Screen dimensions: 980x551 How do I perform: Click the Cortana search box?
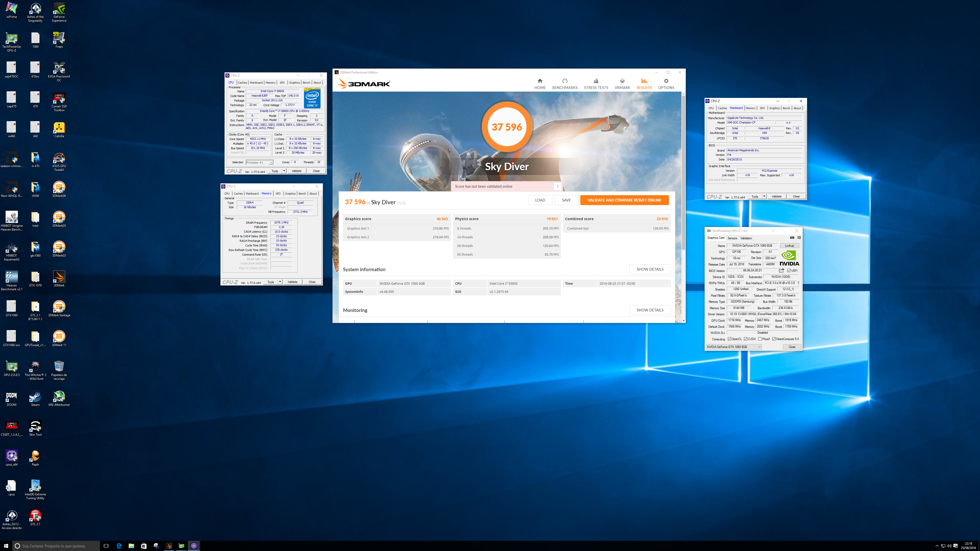pyautogui.click(x=56, y=546)
